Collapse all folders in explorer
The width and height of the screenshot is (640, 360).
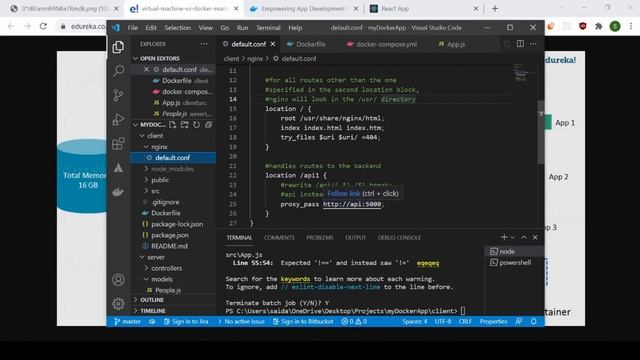tap(208, 124)
